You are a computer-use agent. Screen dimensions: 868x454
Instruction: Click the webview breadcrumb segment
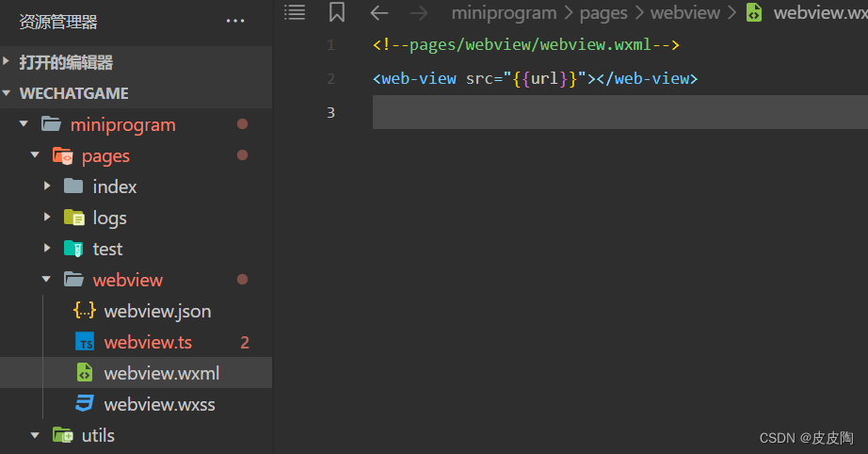685,13
